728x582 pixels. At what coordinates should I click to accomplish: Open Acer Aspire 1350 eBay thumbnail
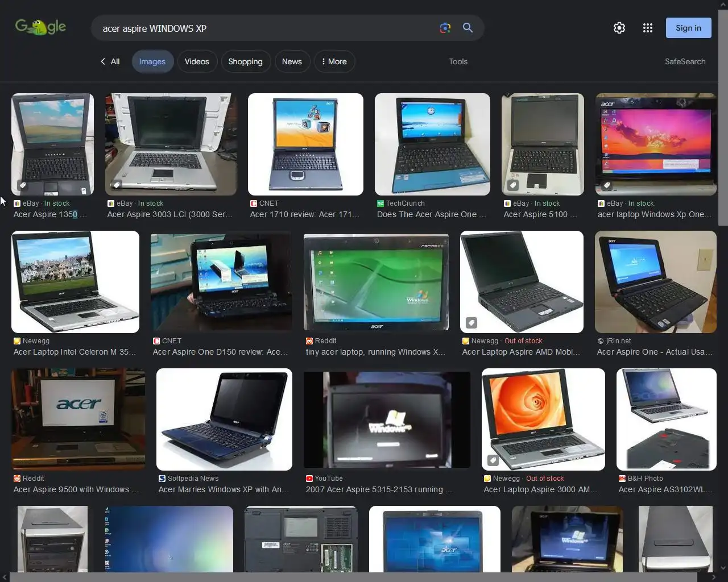[53, 144]
